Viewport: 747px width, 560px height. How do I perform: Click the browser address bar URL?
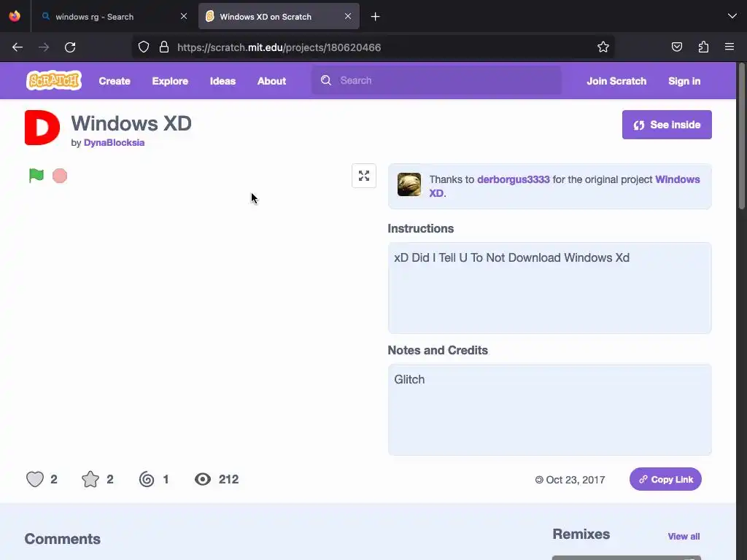coord(279,47)
